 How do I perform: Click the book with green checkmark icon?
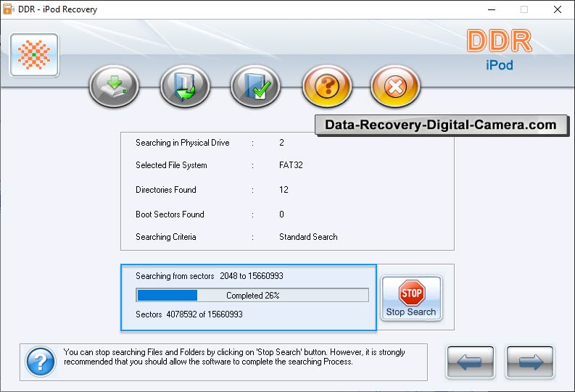click(255, 87)
